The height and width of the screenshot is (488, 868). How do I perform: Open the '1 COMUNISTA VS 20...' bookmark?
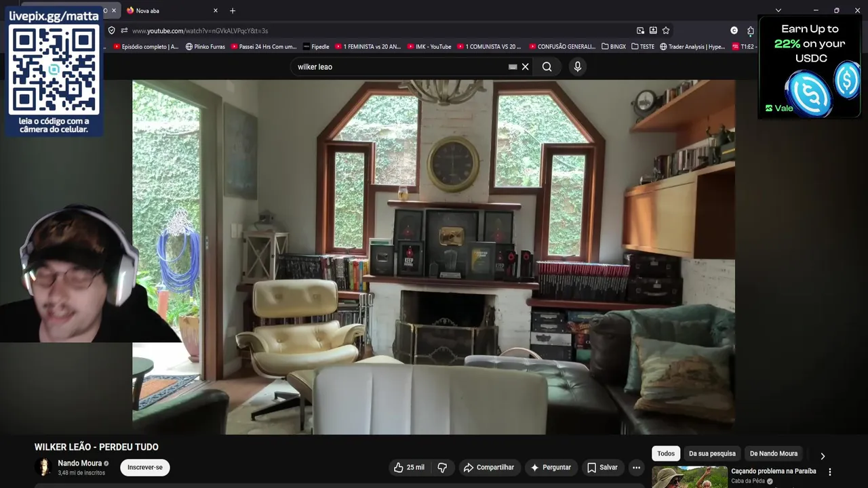[489, 47]
